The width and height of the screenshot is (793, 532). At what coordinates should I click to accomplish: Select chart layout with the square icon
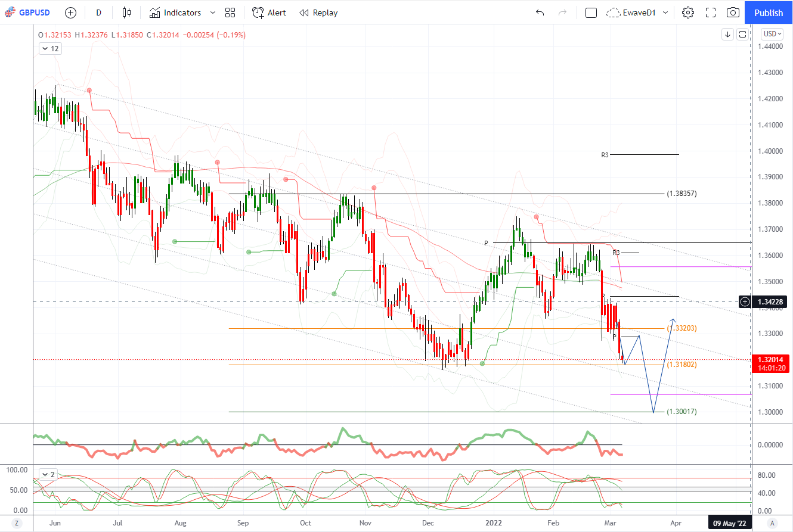(x=591, y=13)
